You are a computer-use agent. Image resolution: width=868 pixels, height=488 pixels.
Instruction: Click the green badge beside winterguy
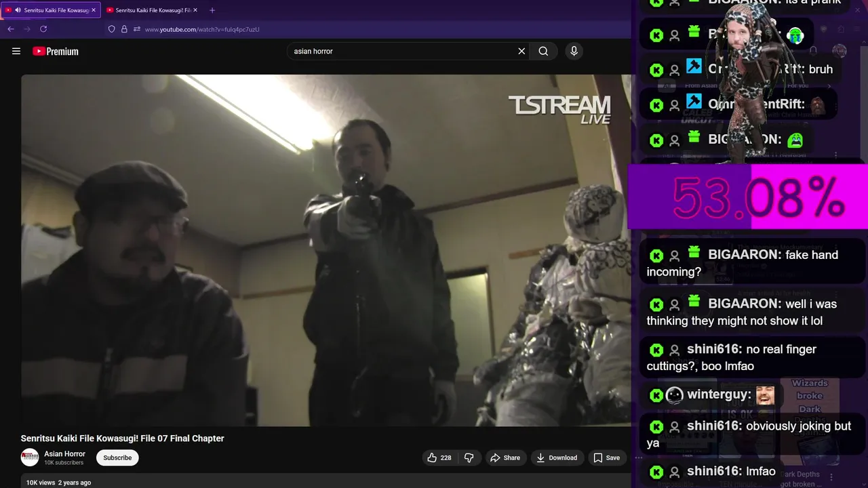click(x=656, y=395)
